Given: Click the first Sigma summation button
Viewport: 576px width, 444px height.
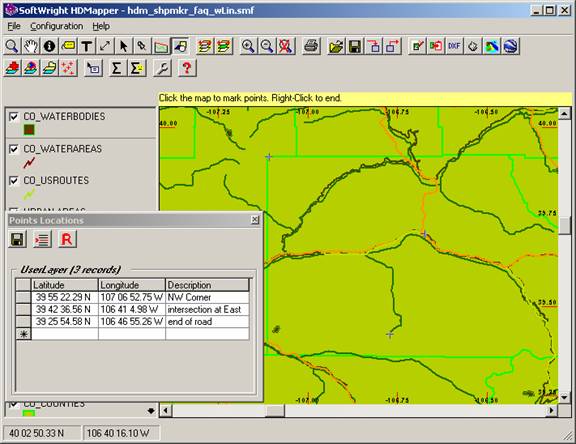Looking at the screenshot, I should coord(117,68).
